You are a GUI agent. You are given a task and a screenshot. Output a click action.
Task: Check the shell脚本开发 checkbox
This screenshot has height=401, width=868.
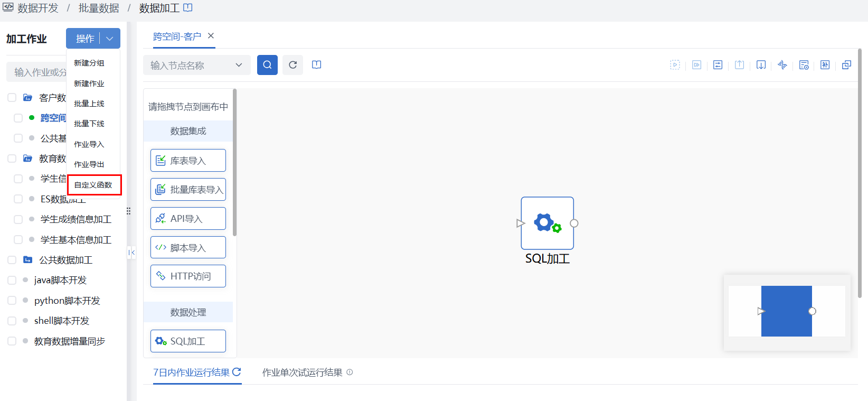tap(12, 321)
